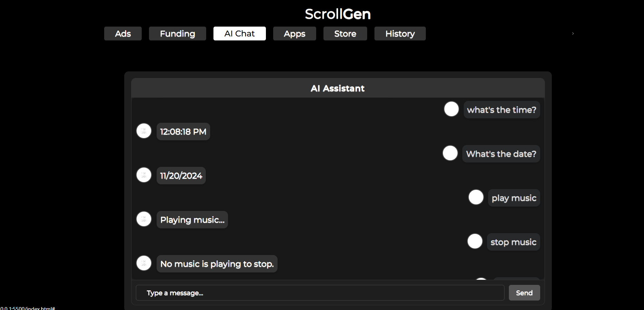
Task: Expand the small chevron arrow right of the tabs
Action: pyautogui.click(x=573, y=34)
